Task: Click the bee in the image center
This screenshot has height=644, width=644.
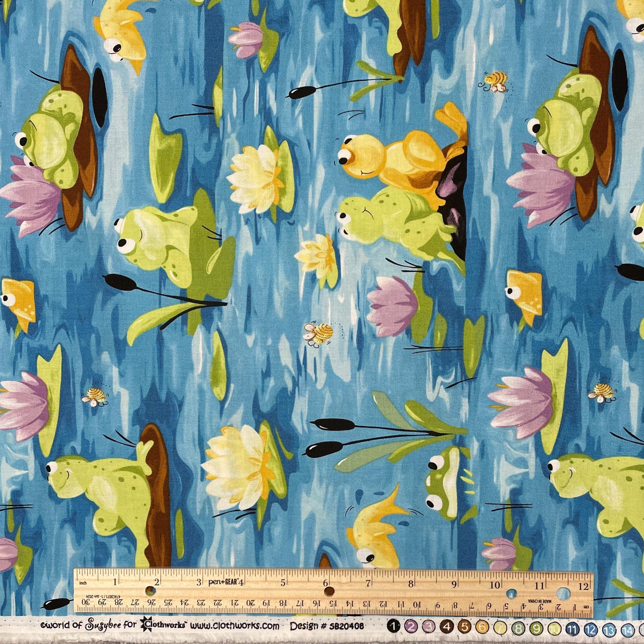Action: coord(320,333)
